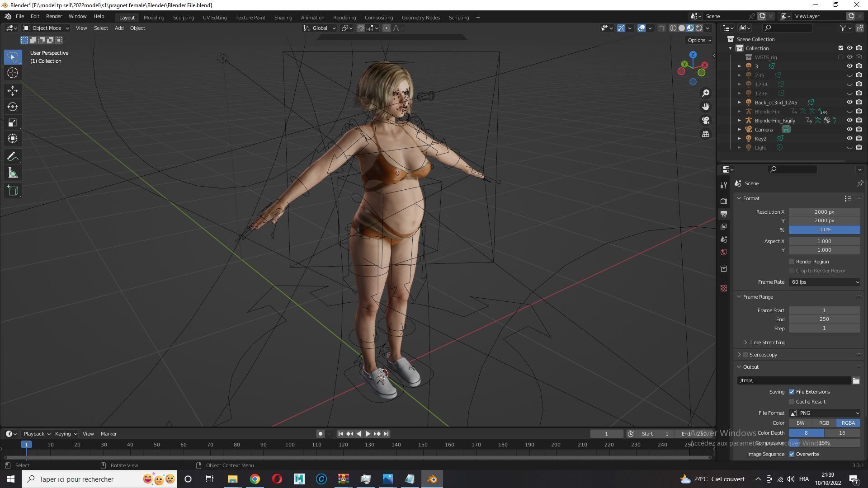Collapse the Format panel

point(740,198)
